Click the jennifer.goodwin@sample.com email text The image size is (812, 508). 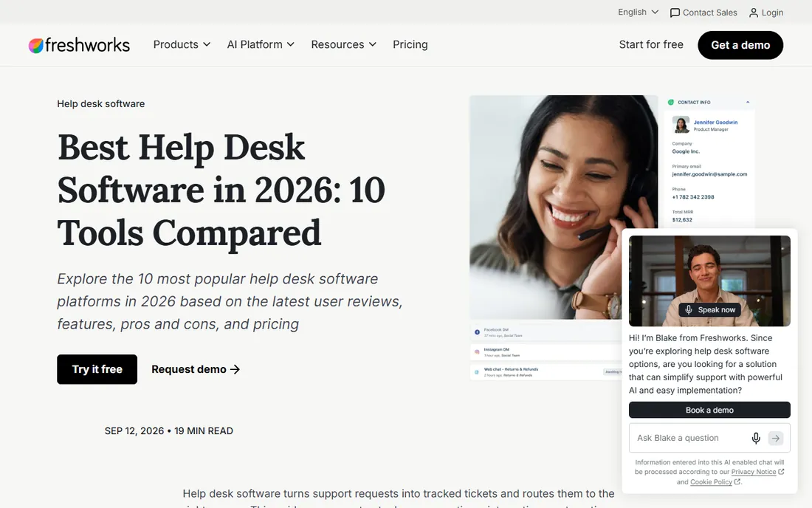coord(709,174)
